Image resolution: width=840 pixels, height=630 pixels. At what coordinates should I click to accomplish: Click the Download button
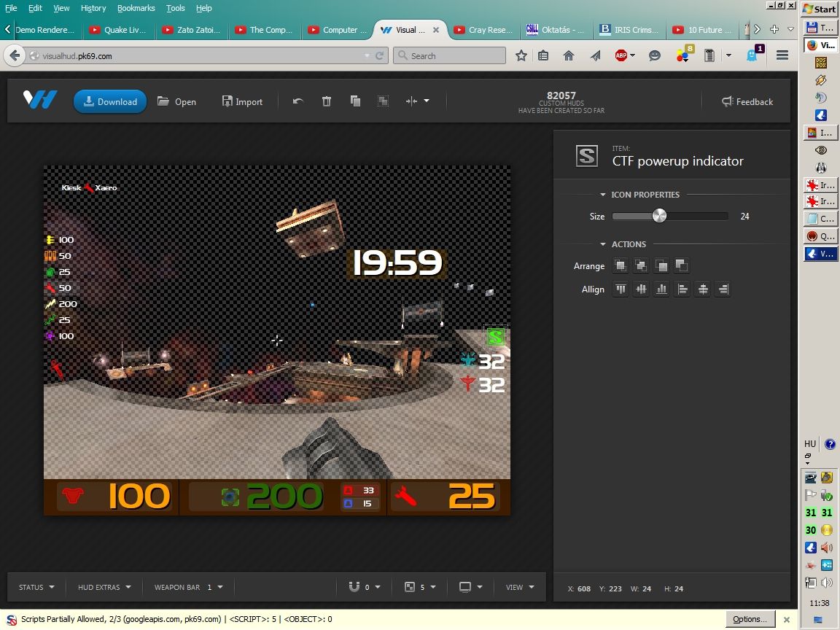tap(110, 101)
